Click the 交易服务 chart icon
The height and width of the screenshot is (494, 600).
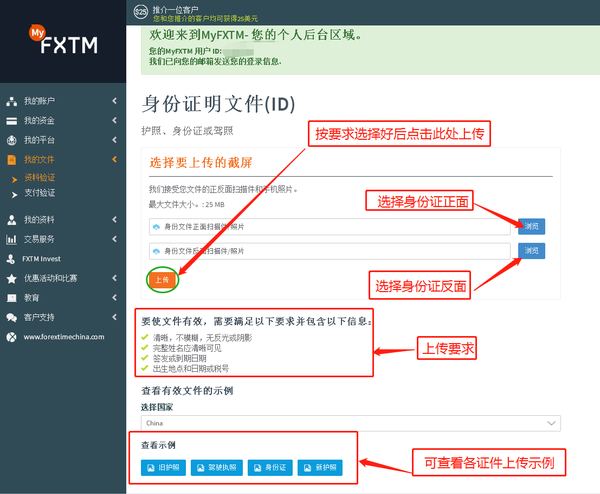12,239
